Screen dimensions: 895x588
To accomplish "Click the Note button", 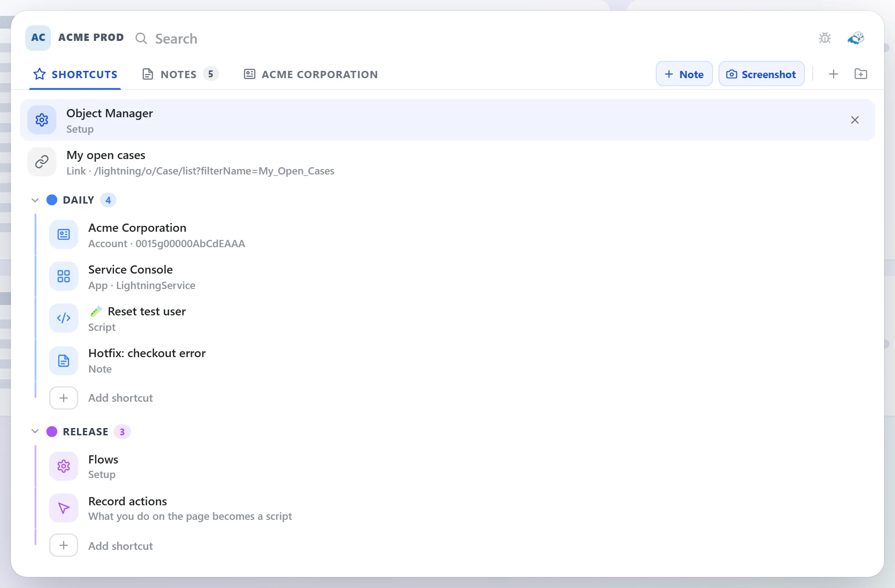I will pyautogui.click(x=684, y=74).
